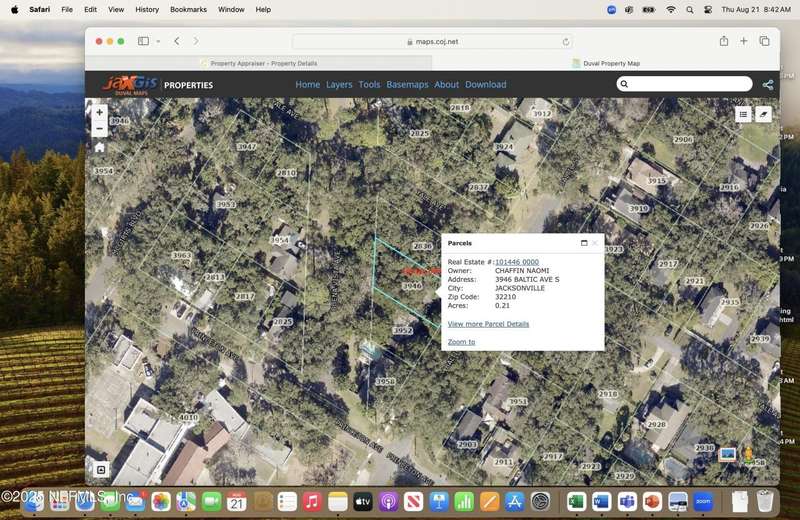Select the eraser clear tool on map
The image size is (800, 520).
(x=763, y=114)
